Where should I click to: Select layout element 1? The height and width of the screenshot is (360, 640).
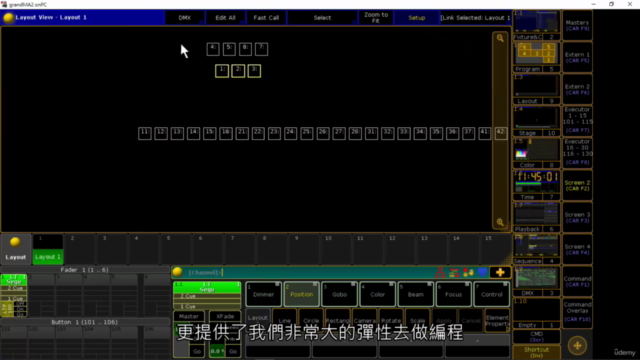coord(222,71)
